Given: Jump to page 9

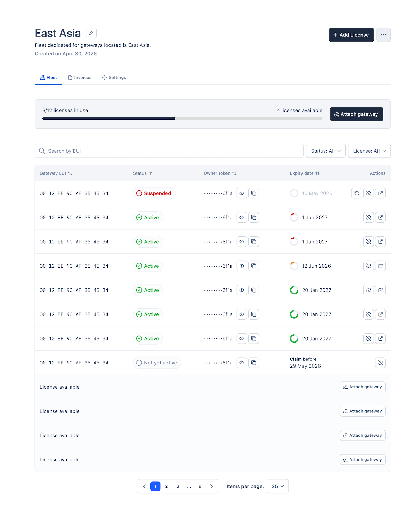Looking at the screenshot, I should (x=200, y=486).
